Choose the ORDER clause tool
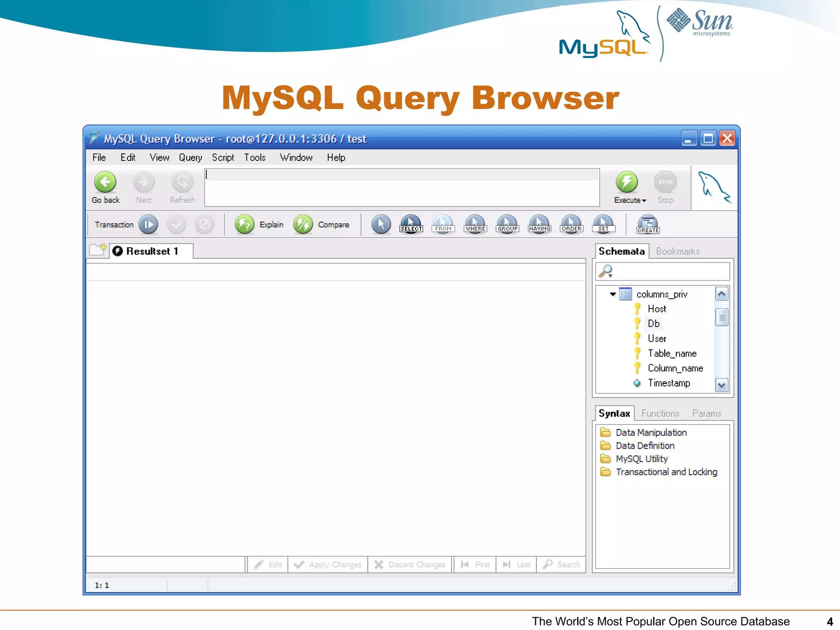The height and width of the screenshot is (630, 840). (x=572, y=224)
